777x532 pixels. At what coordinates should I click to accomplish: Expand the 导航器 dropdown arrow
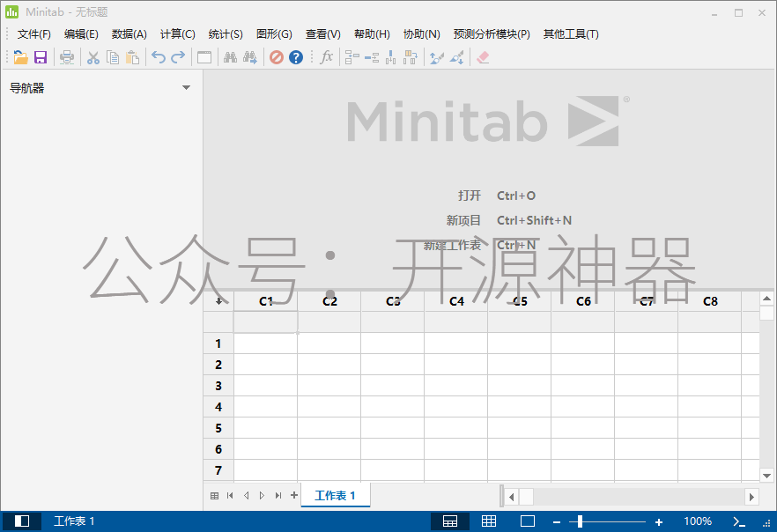click(187, 88)
